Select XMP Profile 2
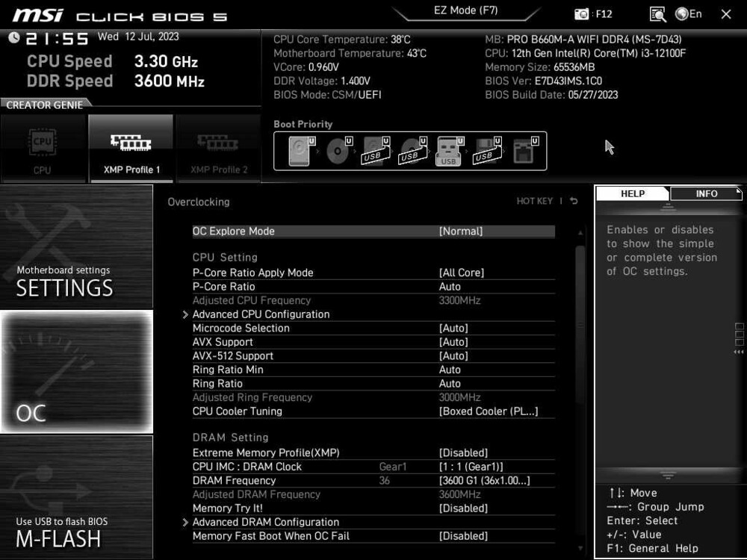The height and width of the screenshot is (560, 747). tap(219, 146)
